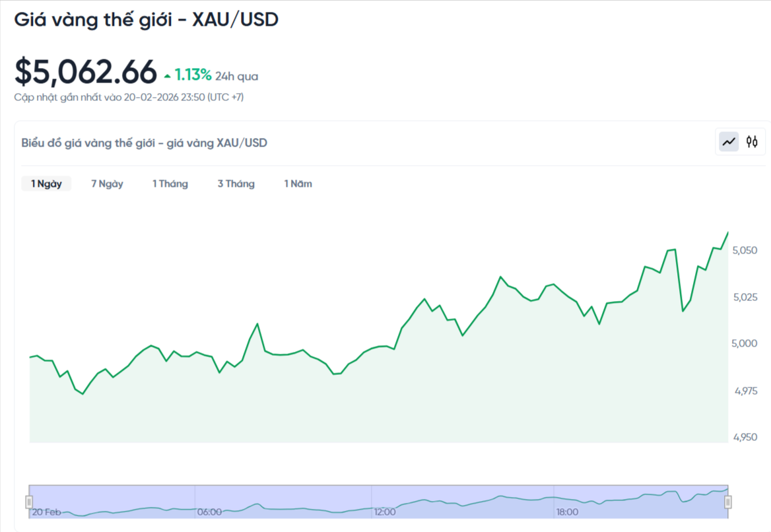The image size is (771, 532).
Task: Click the 1.13% change percentage
Action: click(x=193, y=75)
